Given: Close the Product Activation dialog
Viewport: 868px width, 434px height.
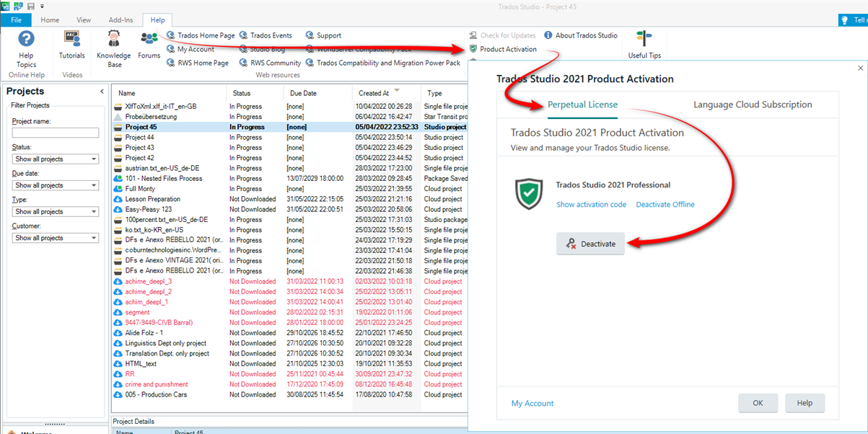Looking at the screenshot, I should (860, 68).
